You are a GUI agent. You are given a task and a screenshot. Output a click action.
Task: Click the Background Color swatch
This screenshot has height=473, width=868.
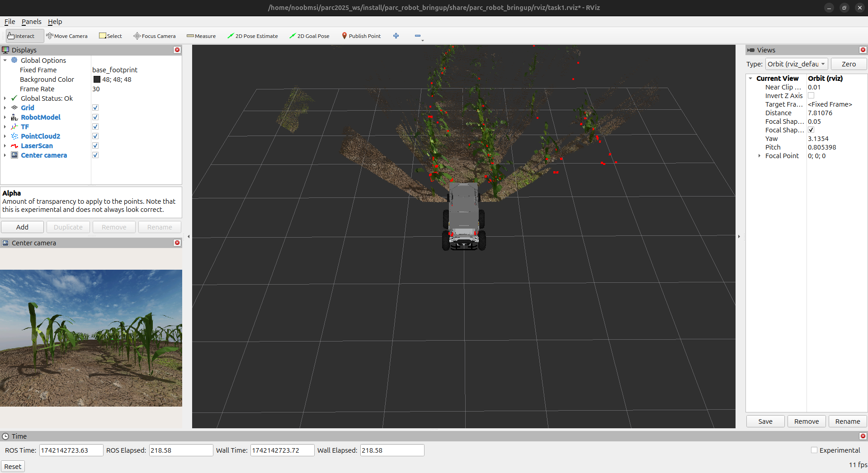click(97, 80)
